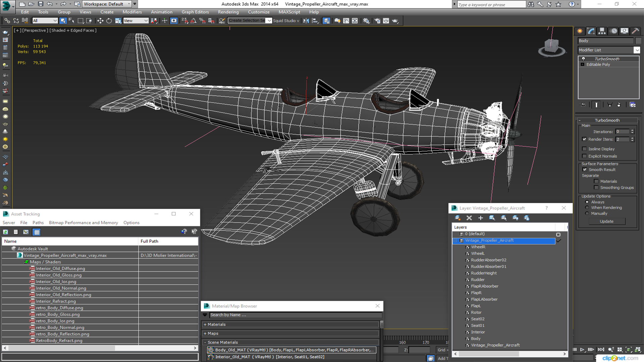This screenshot has height=362, width=644.
Task: Open Configure Modifier Sets
Action: pos(633,105)
